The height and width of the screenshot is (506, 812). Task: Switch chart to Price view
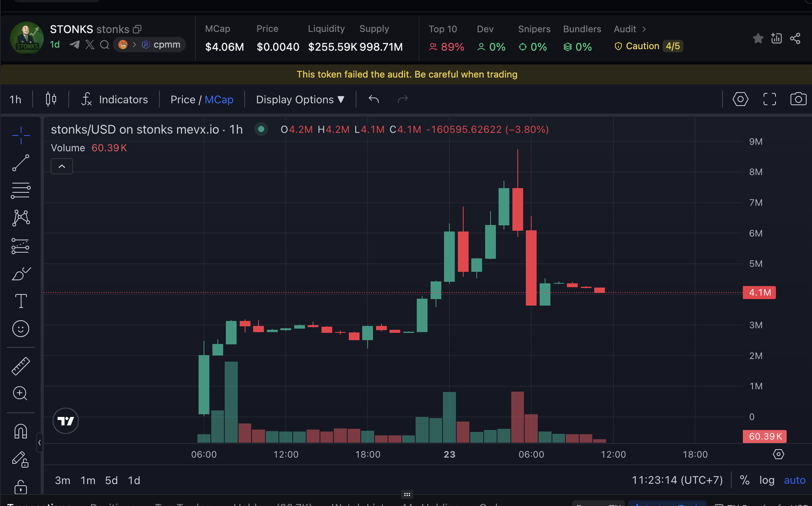183,99
